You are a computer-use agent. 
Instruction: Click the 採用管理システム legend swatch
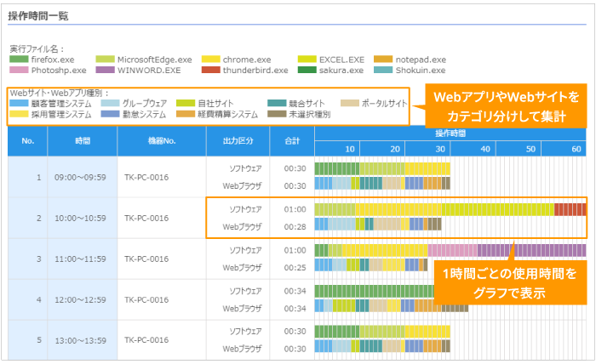tap(19, 114)
